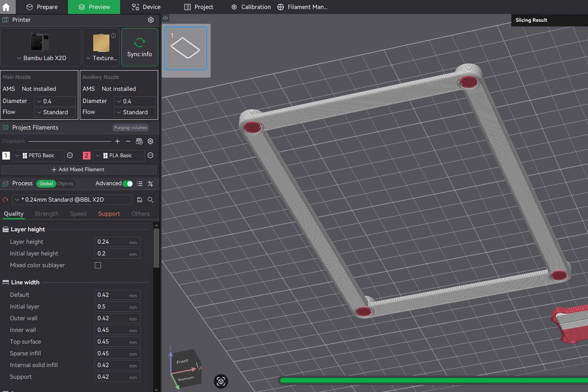Save the 0.24mm Standard process preset

(140, 200)
